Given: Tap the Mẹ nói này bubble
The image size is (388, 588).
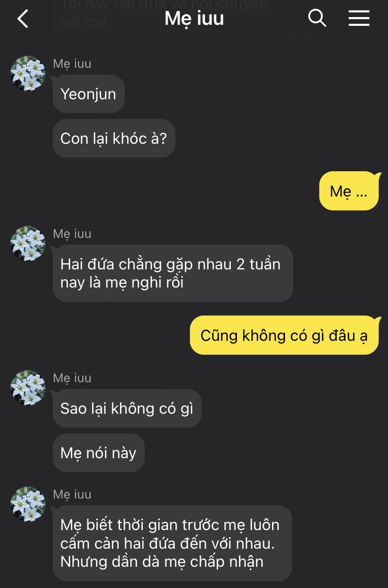Looking at the screenshot, I should coord(99,453).
